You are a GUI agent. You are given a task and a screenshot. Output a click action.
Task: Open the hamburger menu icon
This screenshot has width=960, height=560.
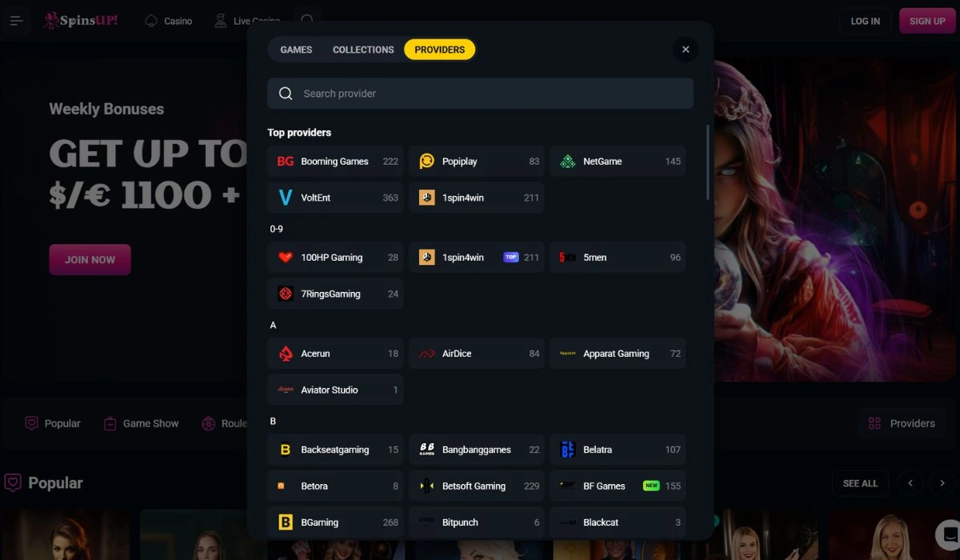(16, 21)
